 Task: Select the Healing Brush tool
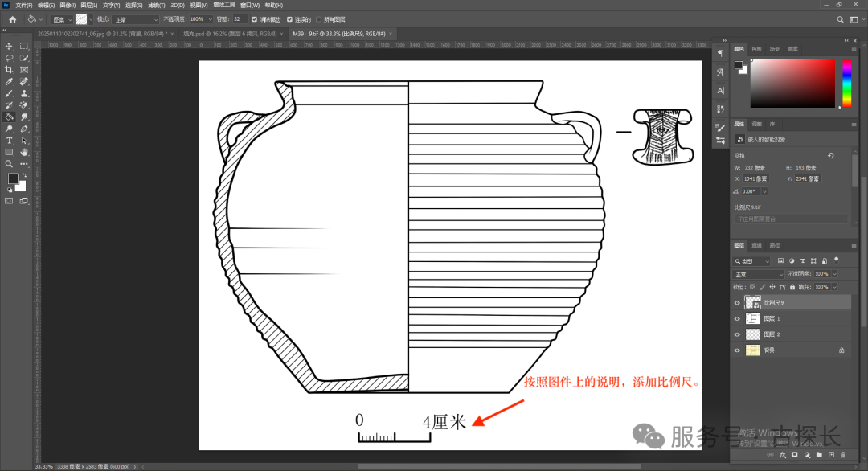click(x=24, y=82)
